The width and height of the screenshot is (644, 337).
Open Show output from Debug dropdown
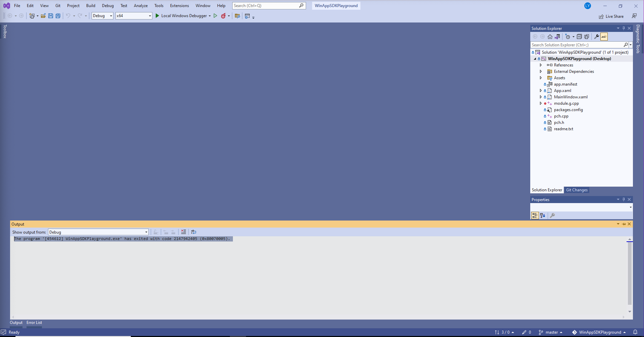(x=98, y=232)
